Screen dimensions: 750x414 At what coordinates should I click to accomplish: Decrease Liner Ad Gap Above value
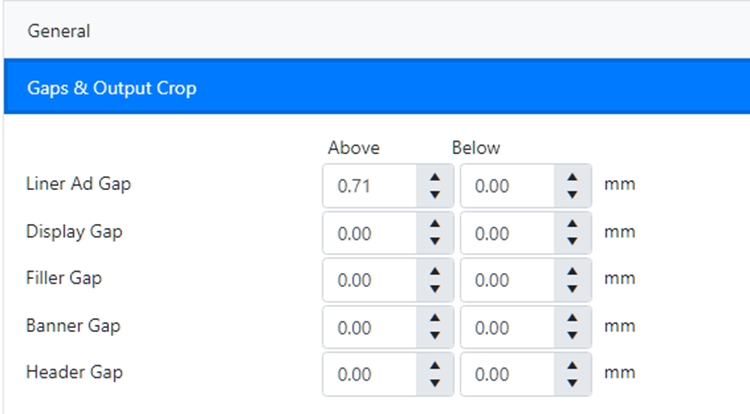pyautogui.click(x=434, y=193)
